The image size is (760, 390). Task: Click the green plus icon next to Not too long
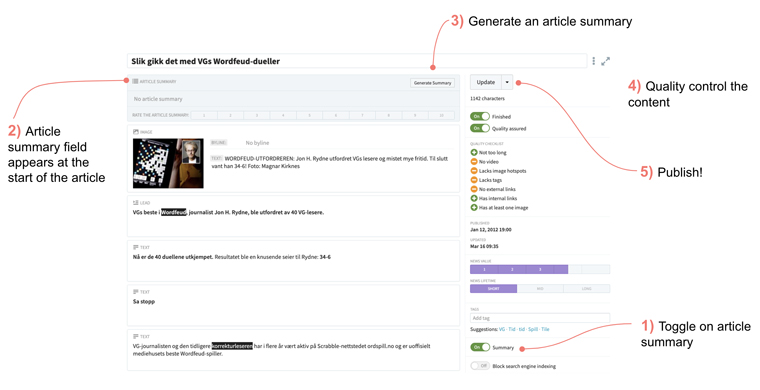pos(474,152)
